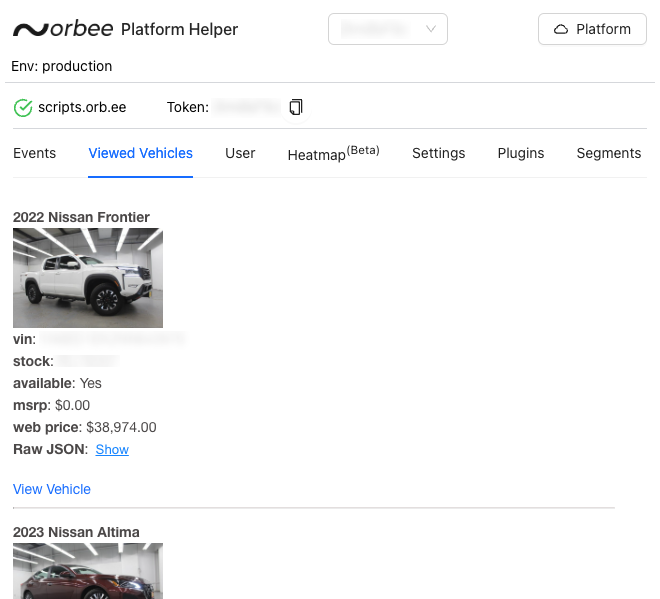Screen dimensions: 660x599
Task: Switch to the Events tab
Action: coord(35,153)
